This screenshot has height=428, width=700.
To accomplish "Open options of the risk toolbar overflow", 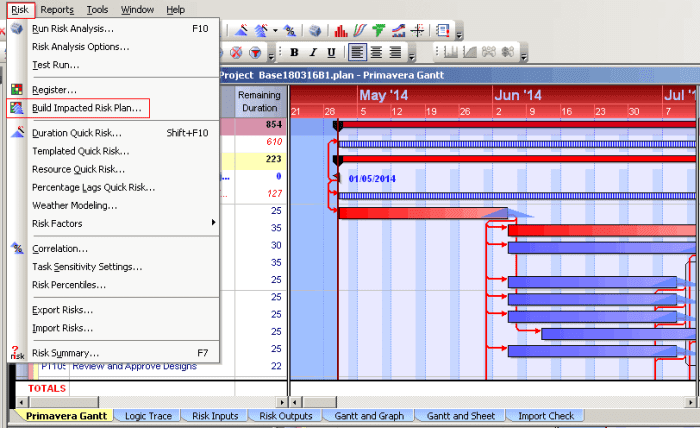I will coord(459,35).
